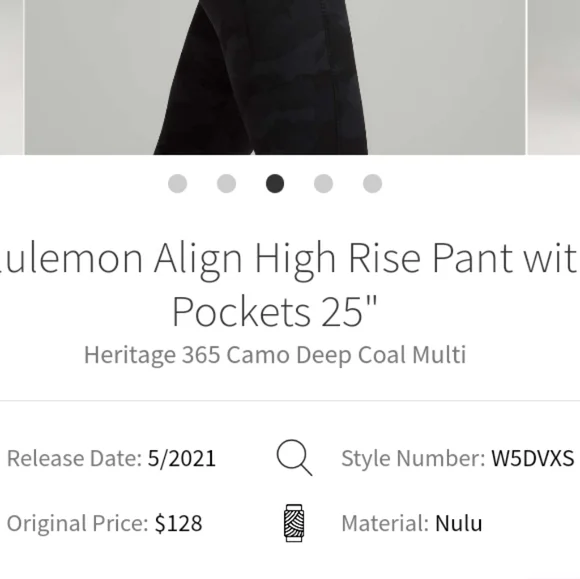Select the third active carousel dot
Viewport: 580px width, 579px height.
coord(275,184)
